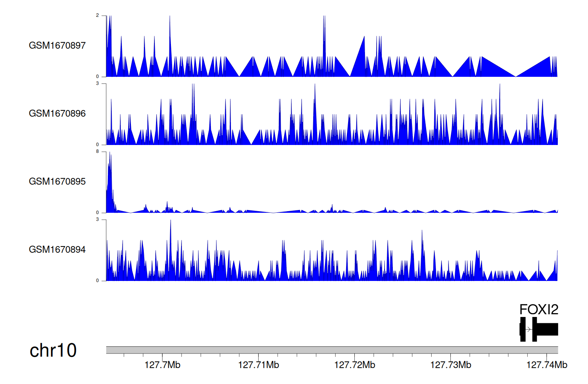The image size is (588, 384).
Task: Click the large rightmost FOXI2 exon
Action: [547, 330]
